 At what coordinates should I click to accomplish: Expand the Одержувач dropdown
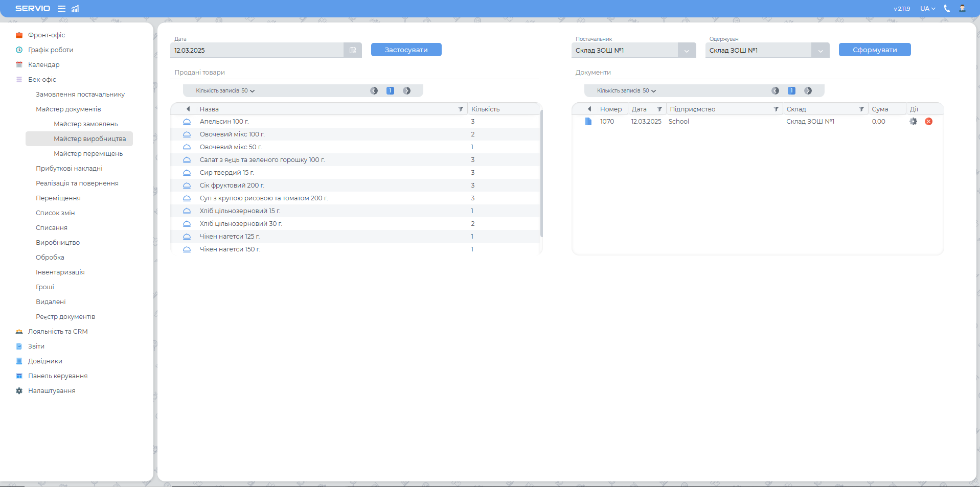[820, 51]
